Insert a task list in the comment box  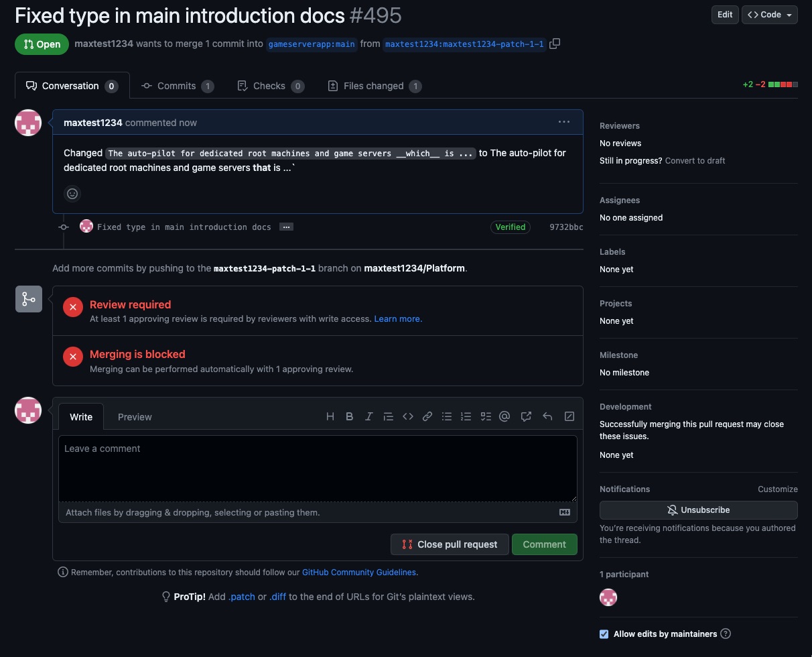click(486, 416)
